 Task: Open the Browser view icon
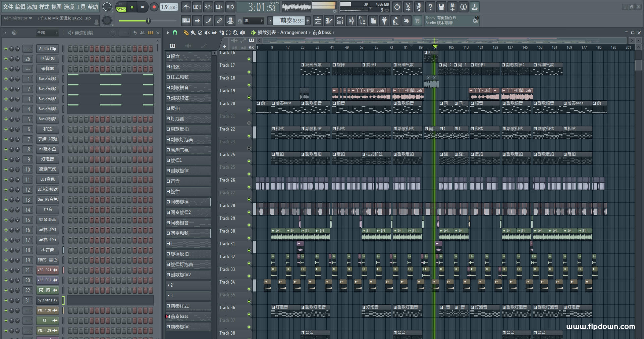[362, 21]
